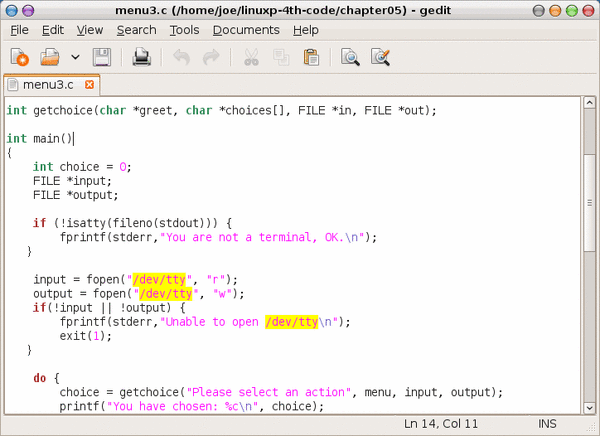Copy selection with the copy icon
This screenshot has height=436, width=600.
281,57
